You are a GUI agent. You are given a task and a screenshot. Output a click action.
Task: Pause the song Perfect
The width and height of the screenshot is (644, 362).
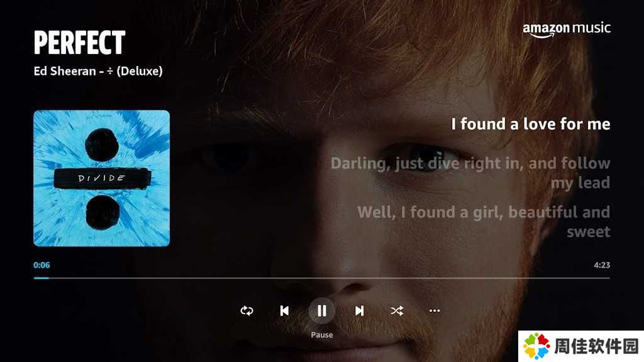click(322, 310)
